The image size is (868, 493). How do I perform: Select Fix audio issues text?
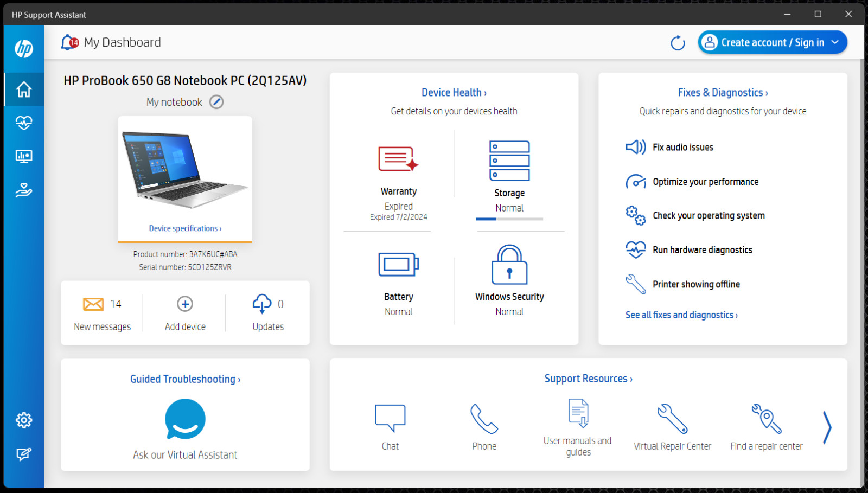683,147
